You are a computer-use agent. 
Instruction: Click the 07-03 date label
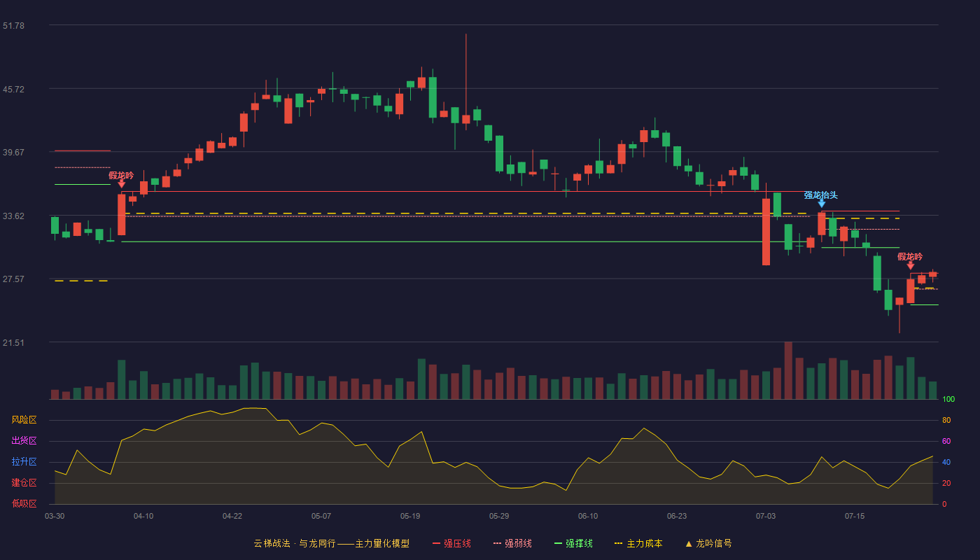click(x=766, y=516)
